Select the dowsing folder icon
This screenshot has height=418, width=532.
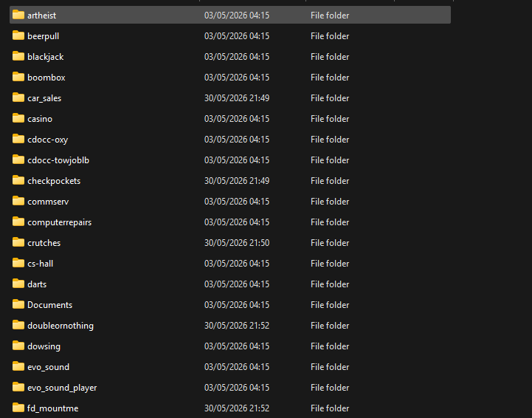[18, 346]
